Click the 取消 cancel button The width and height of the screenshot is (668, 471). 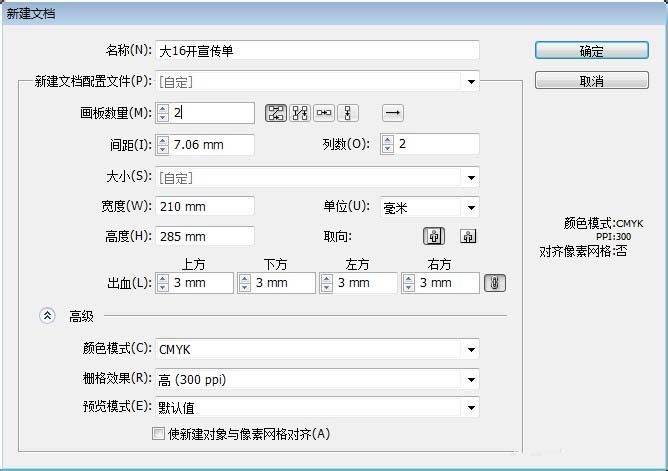pyautogui.click(x=592, y=80)
